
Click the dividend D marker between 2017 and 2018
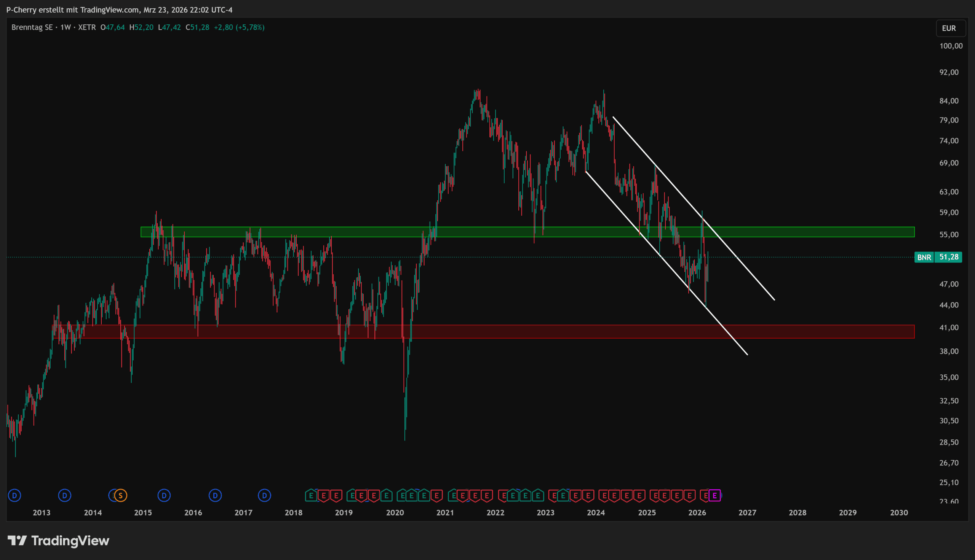(x=264, y=495)
